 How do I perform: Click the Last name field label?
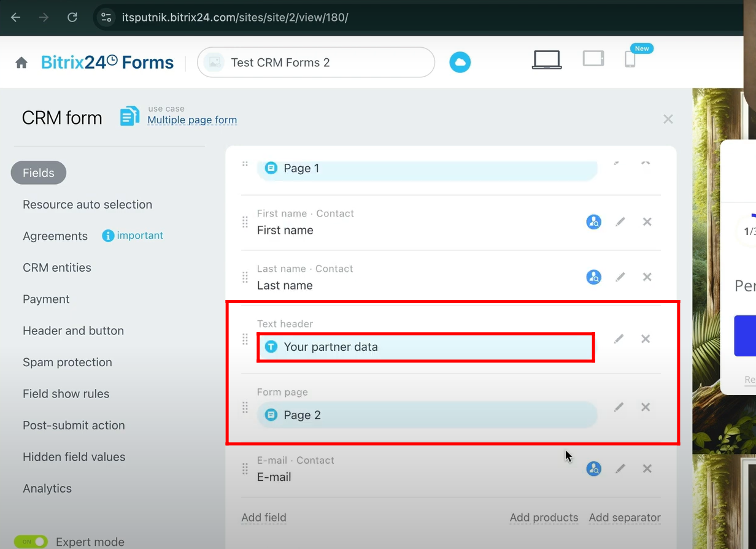click(x=285, y=286)
